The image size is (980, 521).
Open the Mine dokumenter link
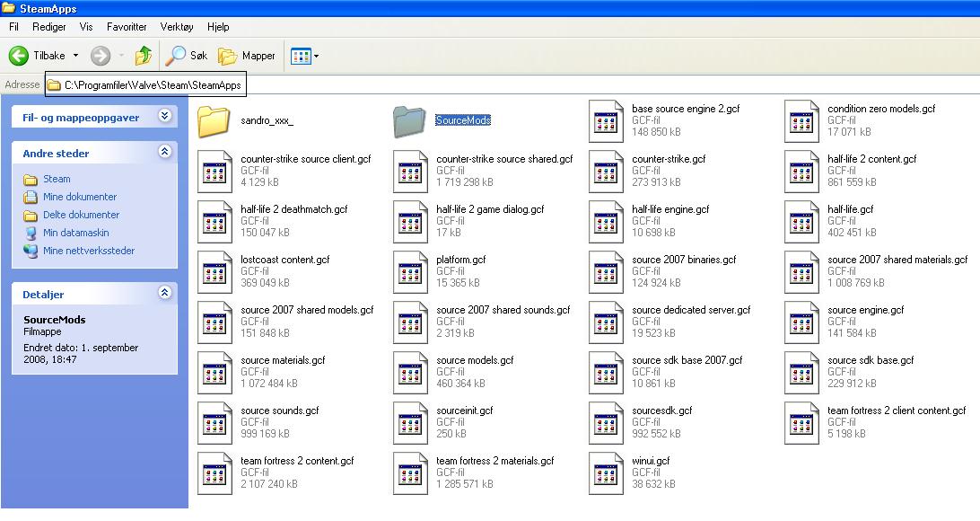click(x=80, y=197)
